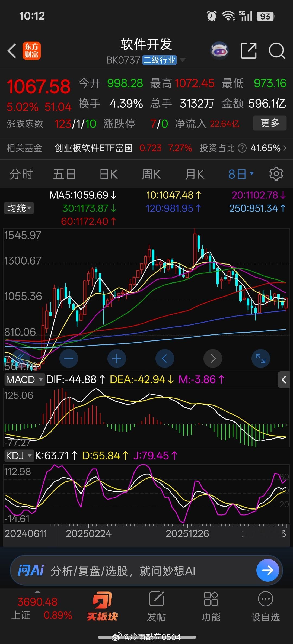Tap the MACD histogram panel

pyautogui.click(x=146, y=418)
